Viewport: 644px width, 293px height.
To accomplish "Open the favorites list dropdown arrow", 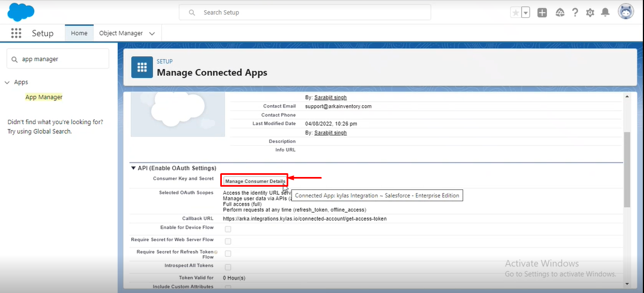I will (526, 13).
